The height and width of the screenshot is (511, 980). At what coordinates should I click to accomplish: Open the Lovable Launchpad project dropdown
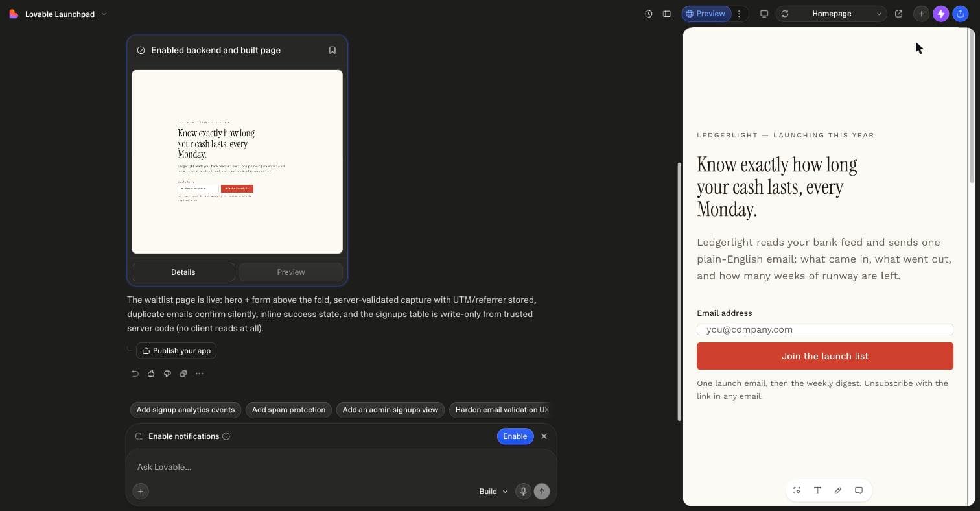[x=66, y=14]
